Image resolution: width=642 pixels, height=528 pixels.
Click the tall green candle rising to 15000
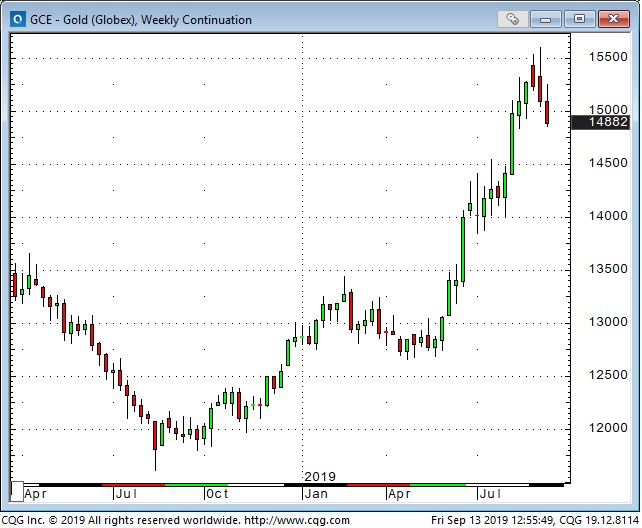coord(512,144)
